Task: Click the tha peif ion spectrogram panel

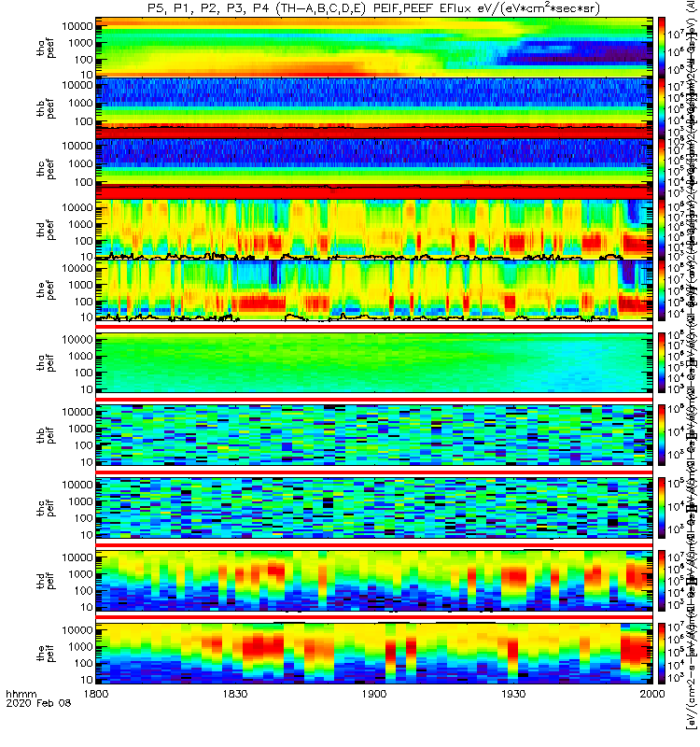Action: tap(374, 363)
